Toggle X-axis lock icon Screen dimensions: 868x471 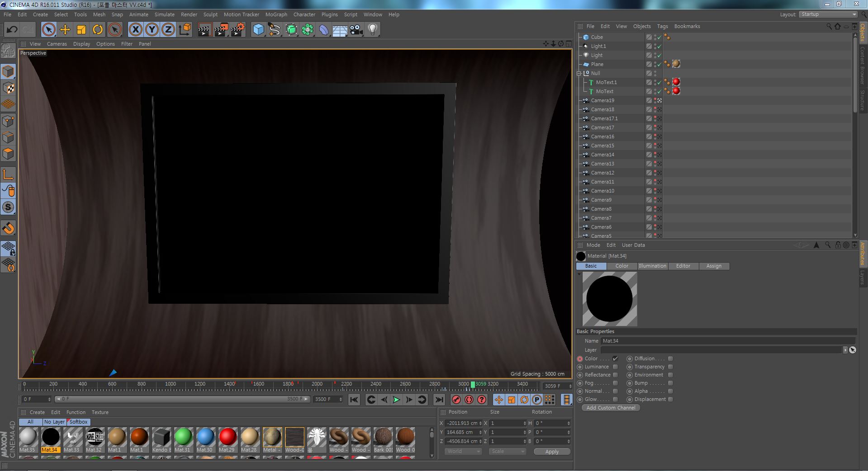point(135,30)
